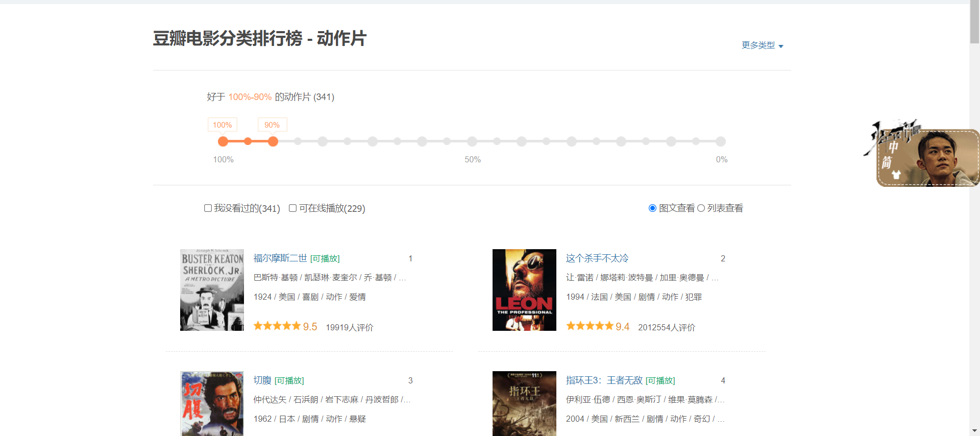
Task: Click the scrollbar down arrow
Action: point(974,431)
